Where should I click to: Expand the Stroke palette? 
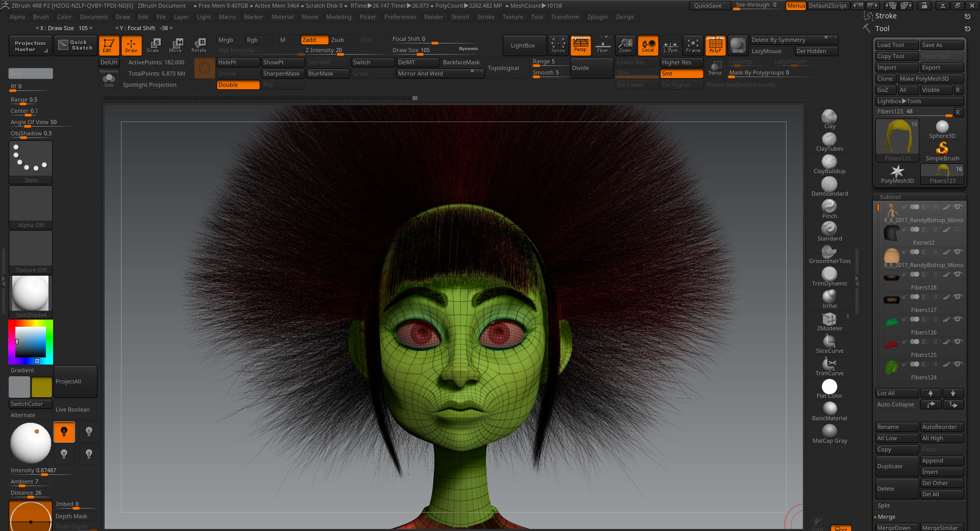point(886,16)
